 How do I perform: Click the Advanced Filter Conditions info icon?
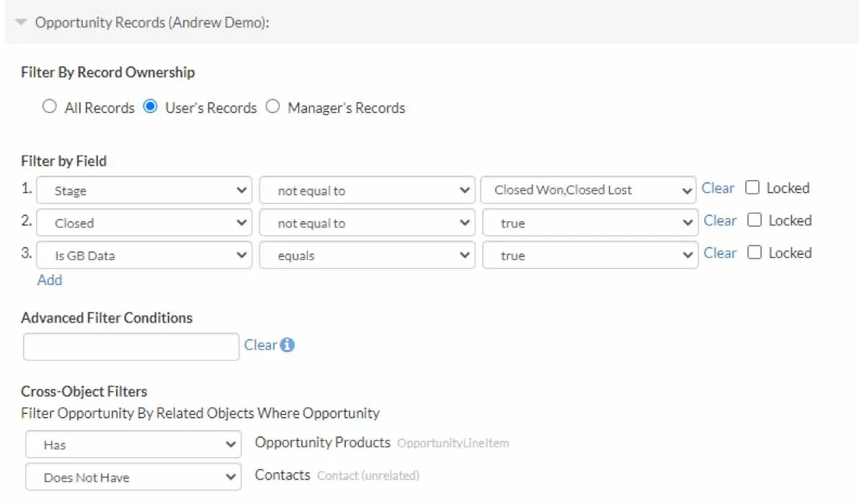pyautogui.click(x=287, y=345)
